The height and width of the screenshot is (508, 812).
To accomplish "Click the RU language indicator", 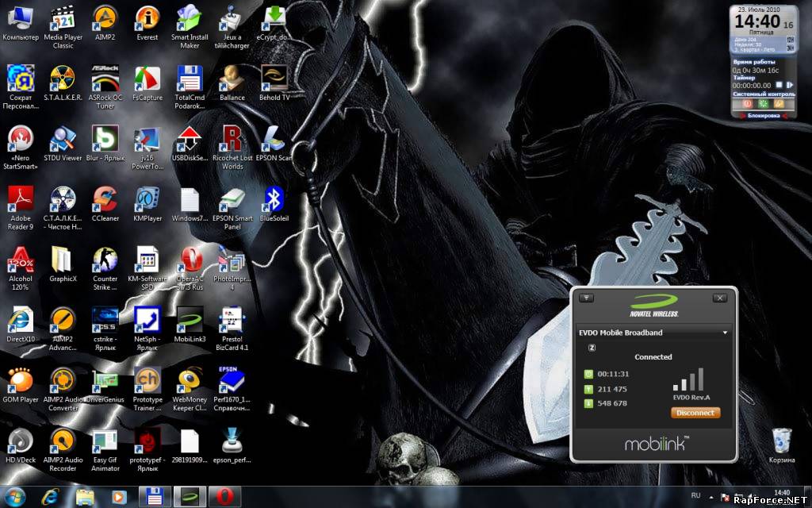I will (x=695, y=496).
